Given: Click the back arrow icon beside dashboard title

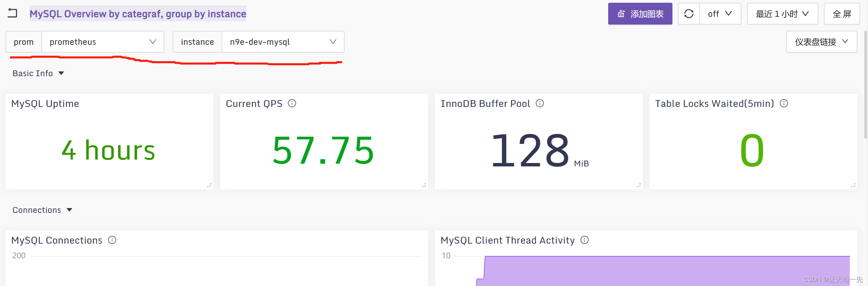Looking at the screenshot, I should click(12, 13).
